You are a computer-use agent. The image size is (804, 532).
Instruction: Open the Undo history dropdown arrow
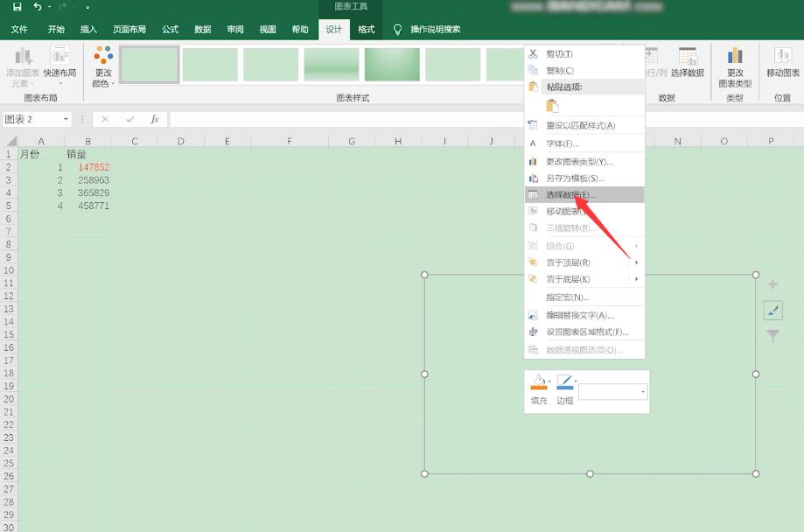[x=49, y=7]
